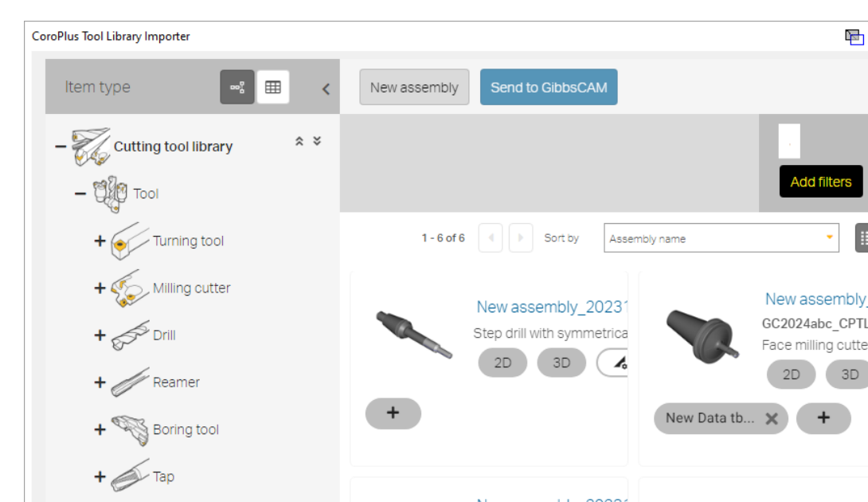Add a tag to step drill assembly

tap(393, 414)
